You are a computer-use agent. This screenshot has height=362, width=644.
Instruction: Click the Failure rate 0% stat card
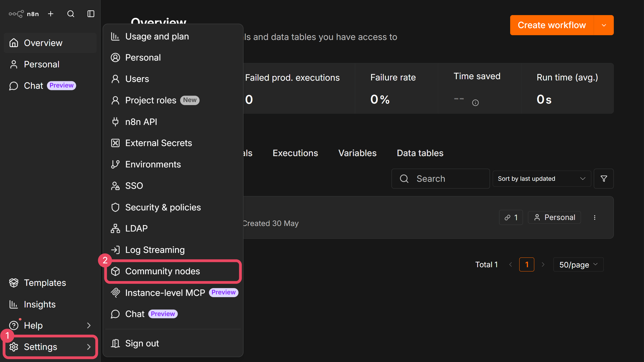(397, 88)
